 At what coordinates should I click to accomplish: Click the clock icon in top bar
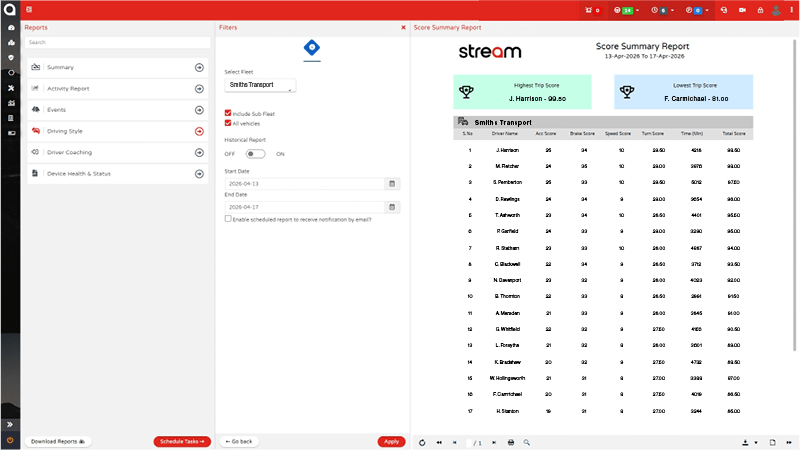[655, 10]
